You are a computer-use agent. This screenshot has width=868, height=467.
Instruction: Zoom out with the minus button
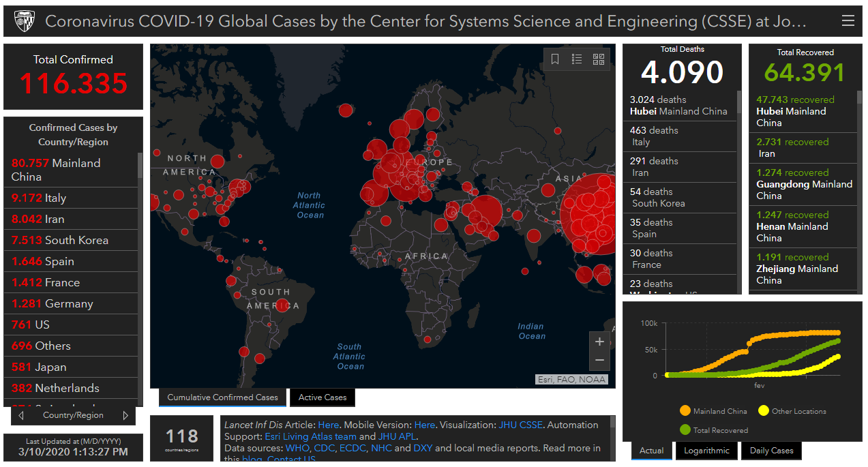pyautogui.click(x=599, y=360)
